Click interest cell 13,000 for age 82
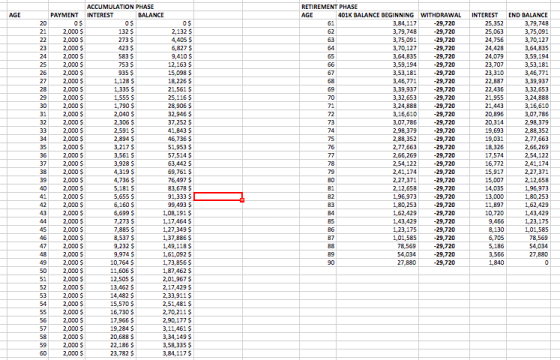The width and height of the screenshot is (560, 360). click(488, 196)
